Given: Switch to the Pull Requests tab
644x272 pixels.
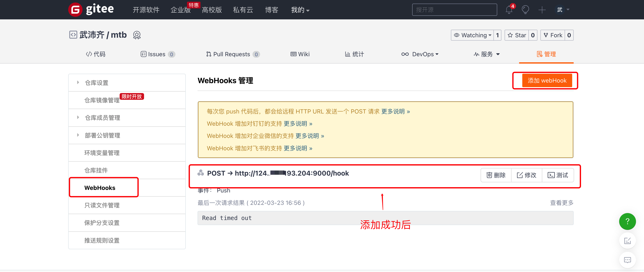Looking at the screenshot, I should (231, 54).
